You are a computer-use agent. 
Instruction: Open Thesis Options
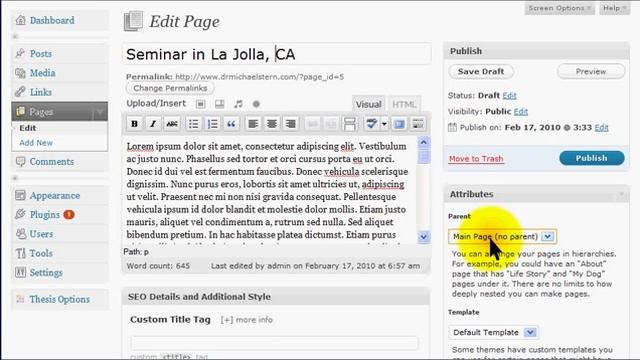[59, 299]
